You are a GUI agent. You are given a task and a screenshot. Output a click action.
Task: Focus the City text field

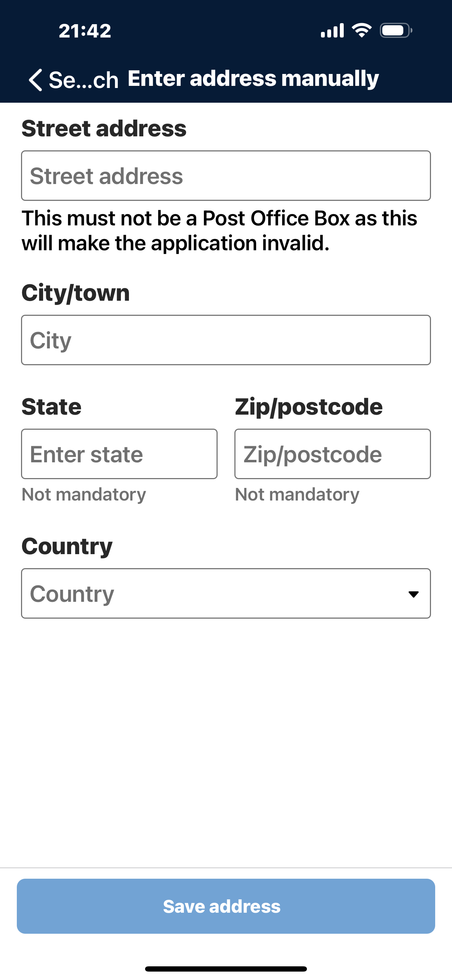226,340
